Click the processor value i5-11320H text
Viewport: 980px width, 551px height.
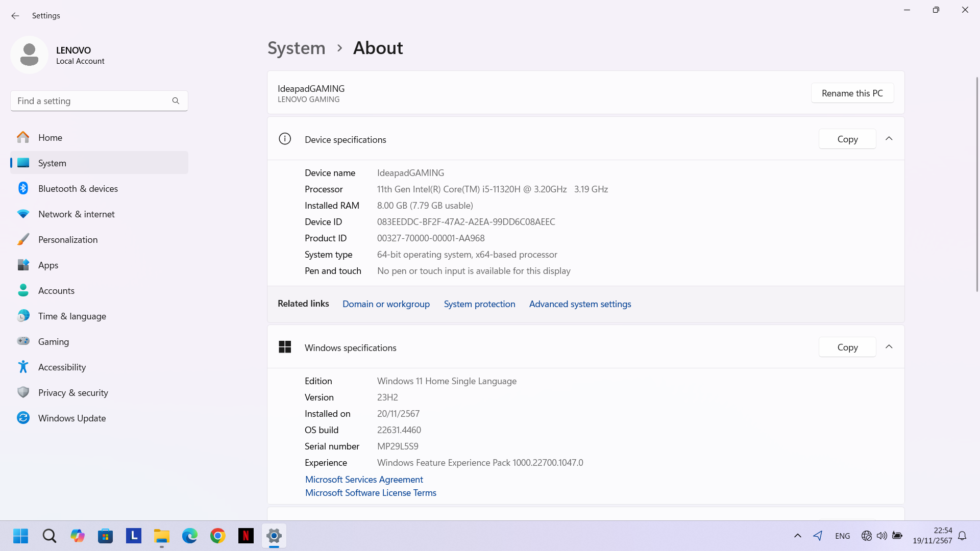point(493,189)
